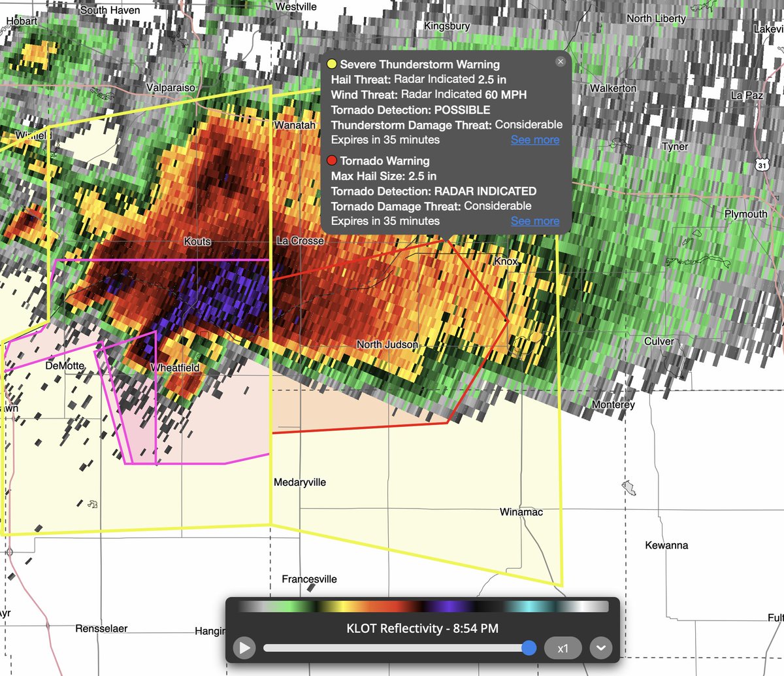This screenshot has height=676, width=784.
Task: Change the x1 playback speed
Action: pos(563,649)
